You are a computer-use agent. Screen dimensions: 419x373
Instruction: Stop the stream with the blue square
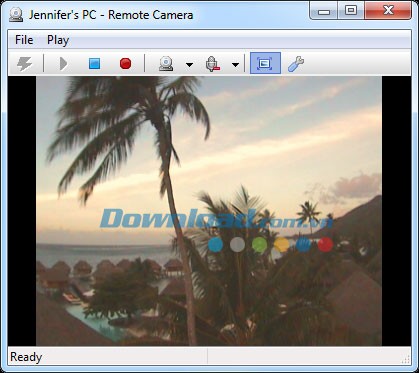(x=94, y=63)
